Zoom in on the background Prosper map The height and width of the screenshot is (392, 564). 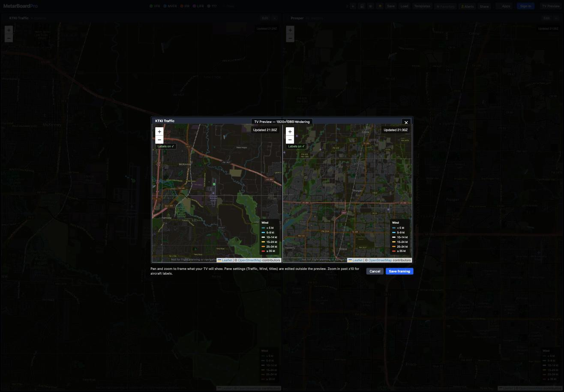290,30
